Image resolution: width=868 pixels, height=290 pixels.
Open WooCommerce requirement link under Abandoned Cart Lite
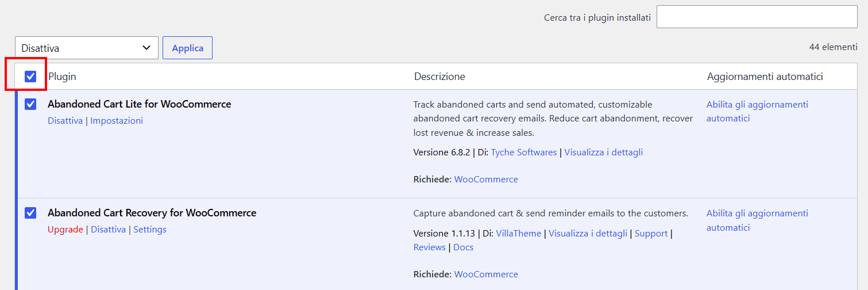486,180
